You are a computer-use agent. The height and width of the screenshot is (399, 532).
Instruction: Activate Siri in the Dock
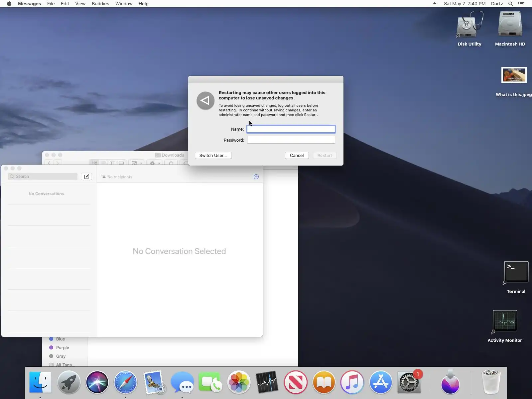[x=97, y=382]
